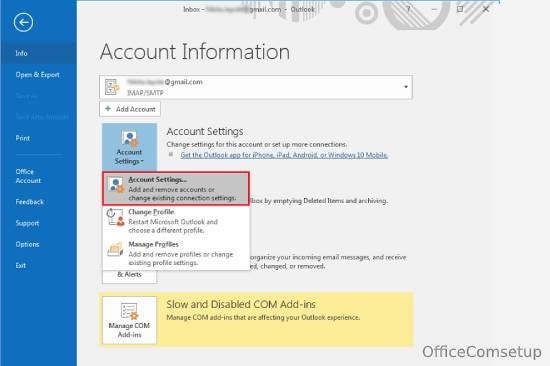Open the Open & Export tab
550x366 pixels.
pyautogui.click(x=39, y=75)
